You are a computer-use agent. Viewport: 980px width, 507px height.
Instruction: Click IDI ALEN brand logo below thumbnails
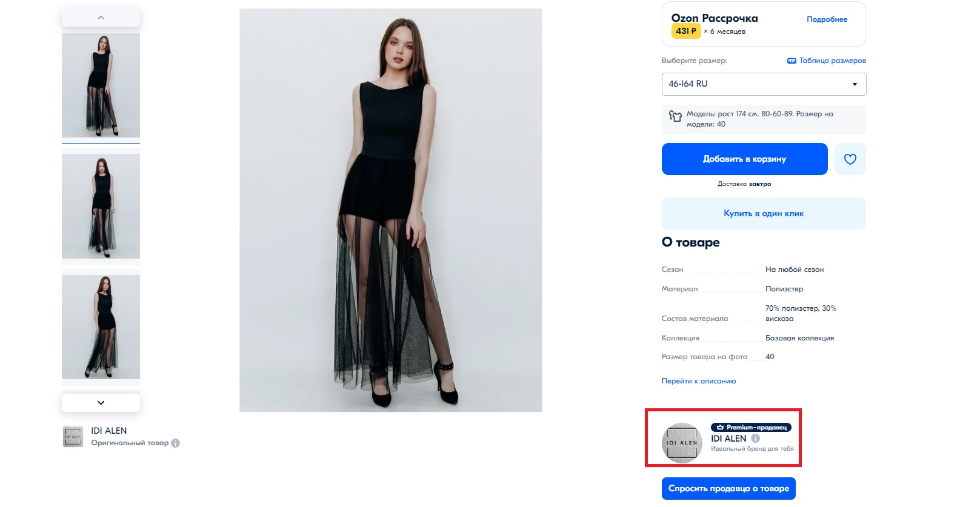pyautogui.click(x=73, y=437)
